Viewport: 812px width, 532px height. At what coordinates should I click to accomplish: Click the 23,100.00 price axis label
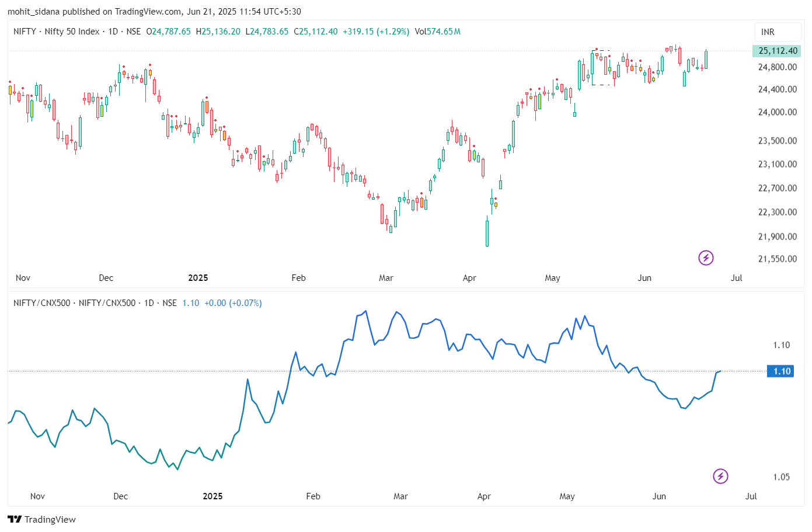coord(777,164)
